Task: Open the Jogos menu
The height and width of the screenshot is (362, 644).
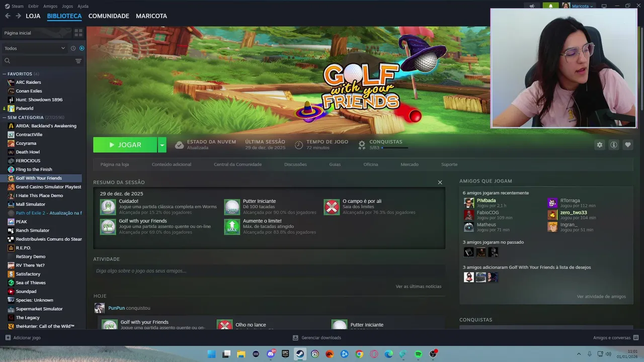Action: click(67, 6)
